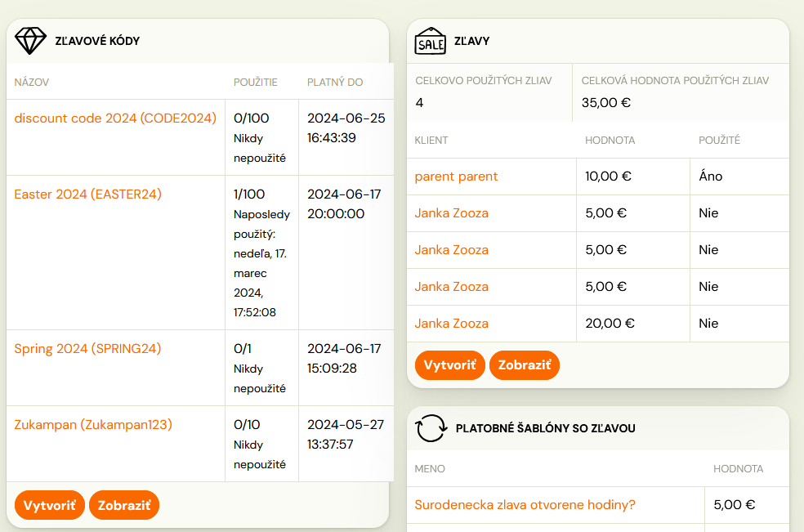Click Zobraziť button under discount codes
This screenshot has width=804, height=532.
124,505
